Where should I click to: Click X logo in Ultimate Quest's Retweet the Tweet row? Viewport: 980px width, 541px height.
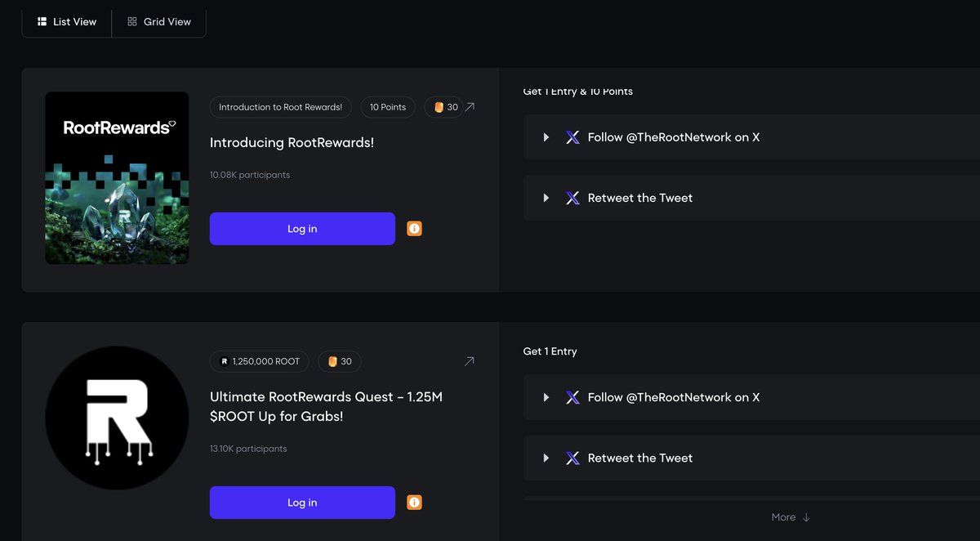point(572,458)
